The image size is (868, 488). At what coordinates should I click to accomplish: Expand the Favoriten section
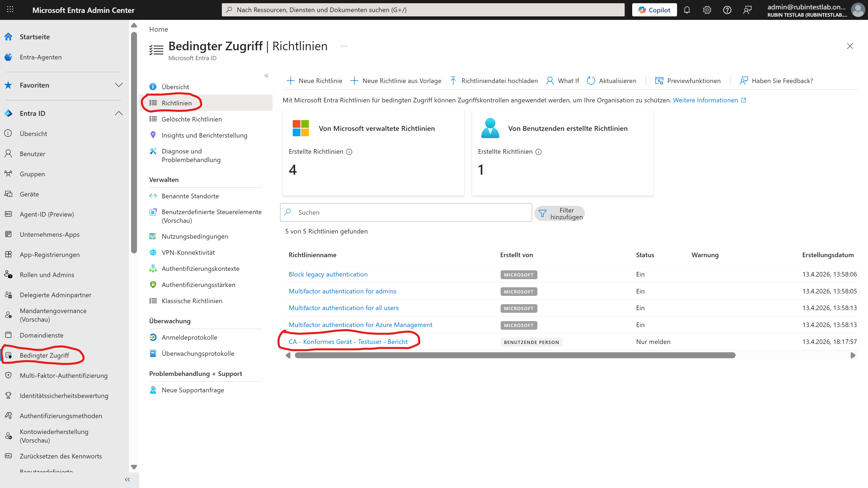pos(118,85)
